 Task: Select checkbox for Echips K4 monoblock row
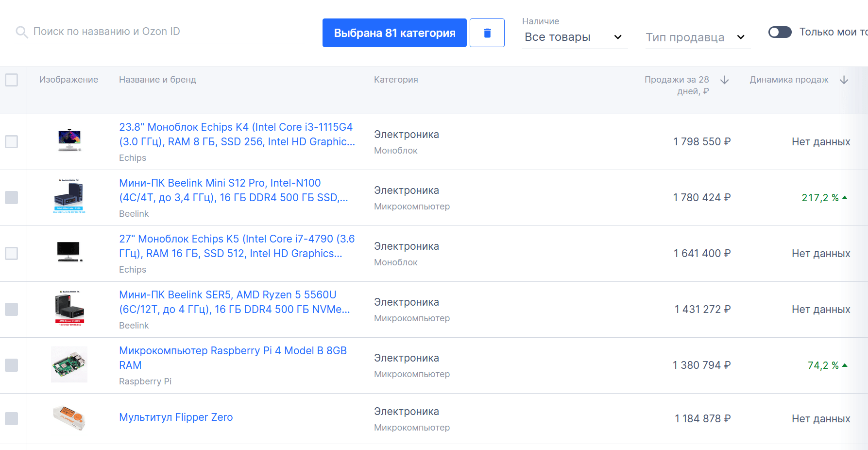[x=12, y=141]
